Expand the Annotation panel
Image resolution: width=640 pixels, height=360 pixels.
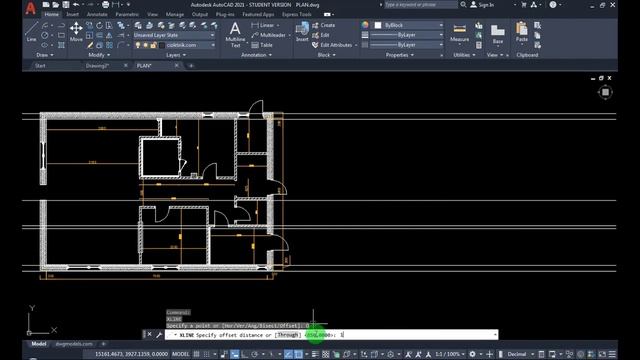256,55
